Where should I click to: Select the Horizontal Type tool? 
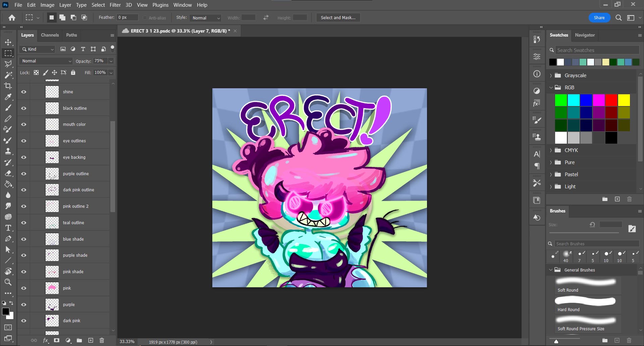click(x=8, y=228)
